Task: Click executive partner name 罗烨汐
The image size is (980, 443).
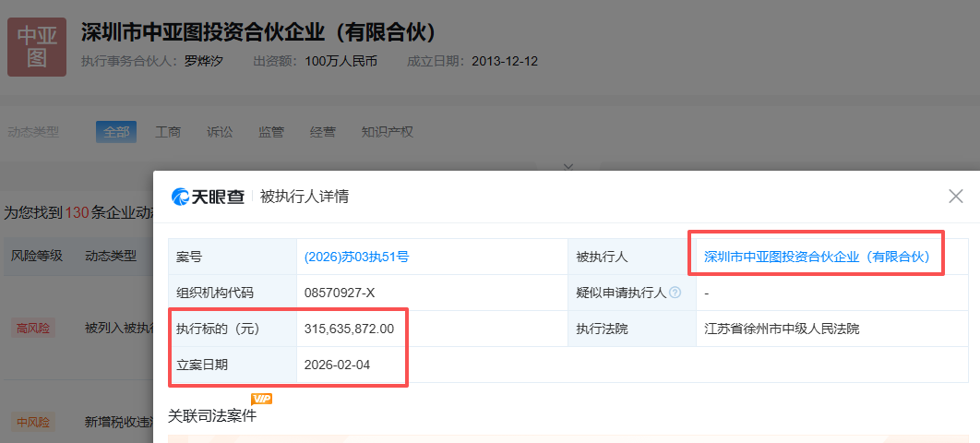Action: tap(204, 61)
